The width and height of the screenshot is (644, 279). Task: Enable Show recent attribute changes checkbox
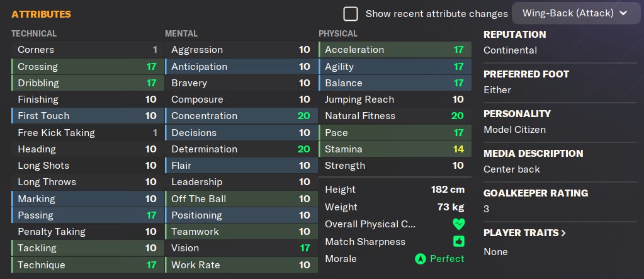(351, 14)
